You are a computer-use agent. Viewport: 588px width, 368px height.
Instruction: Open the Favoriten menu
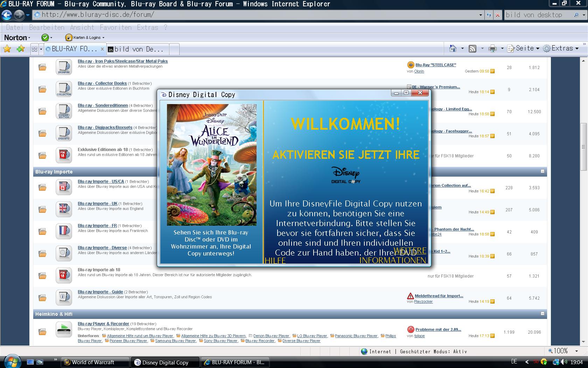tap(115, 27)
